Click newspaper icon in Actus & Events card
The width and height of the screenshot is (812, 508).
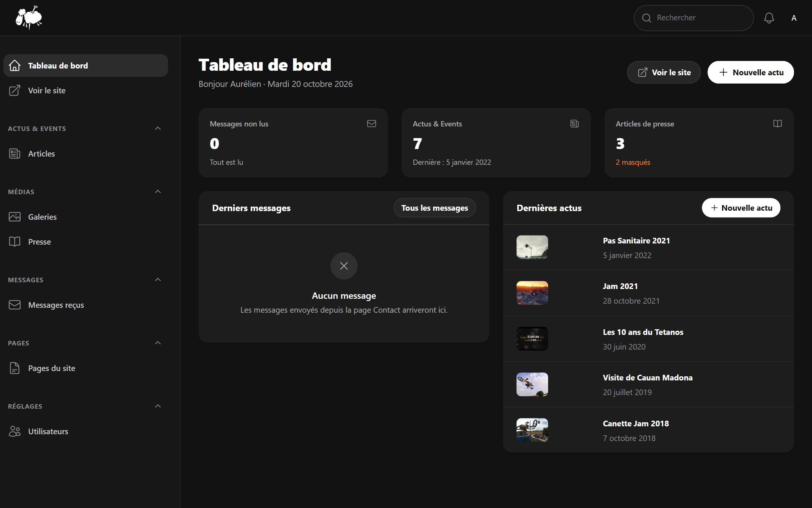tap(574, 123)
